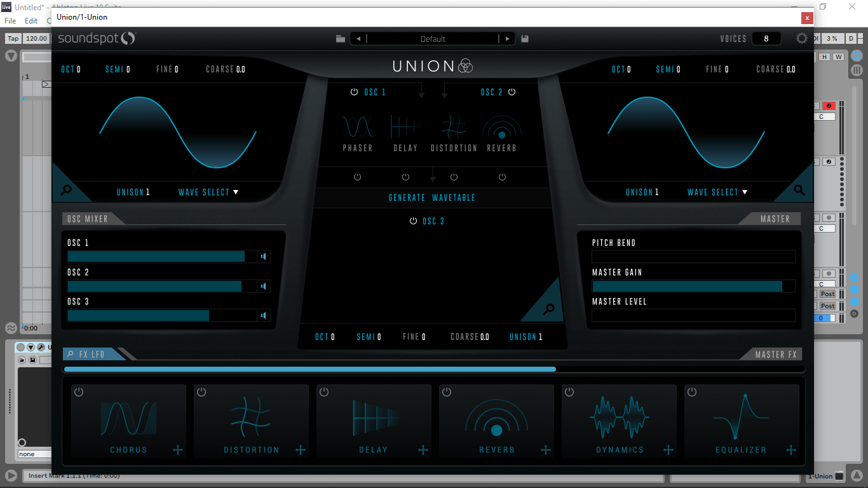
Task: Click the SoundSpot logo
Action: coord(97,38)
